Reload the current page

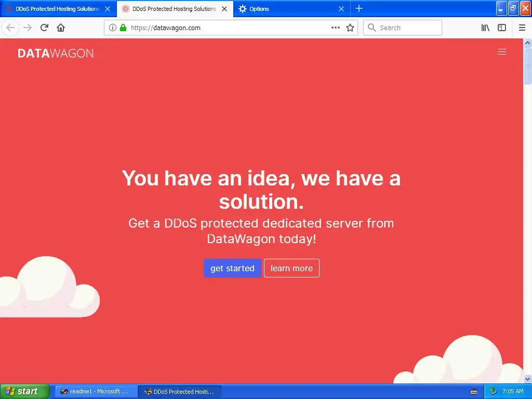[x=44, y=28]
